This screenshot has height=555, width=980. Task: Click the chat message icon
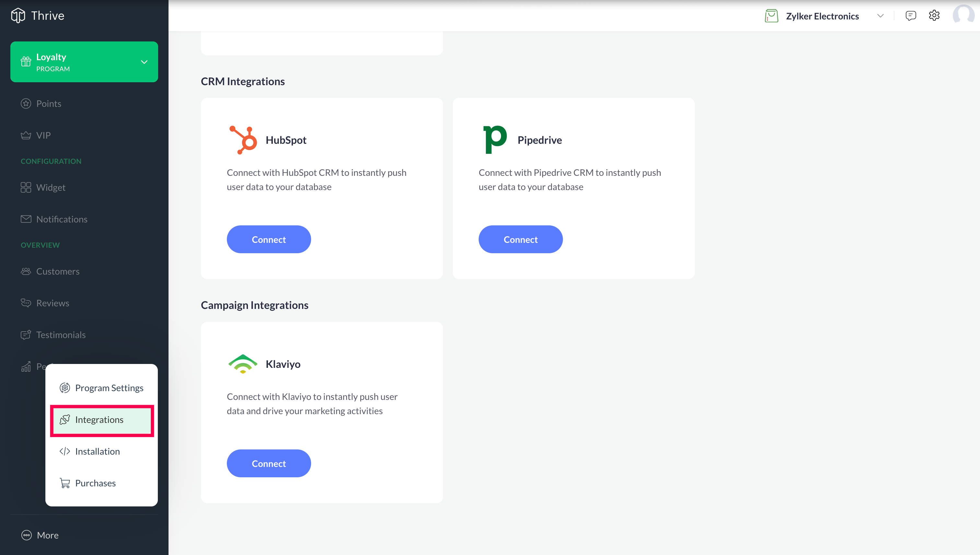click(x=911, y=16)
